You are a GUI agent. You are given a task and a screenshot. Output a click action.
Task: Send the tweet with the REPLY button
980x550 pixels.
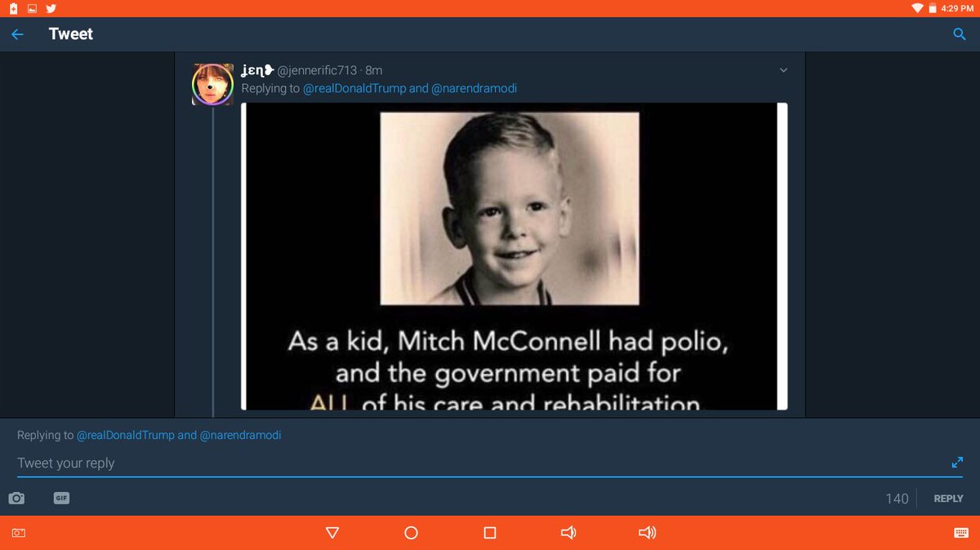point(948,499)
